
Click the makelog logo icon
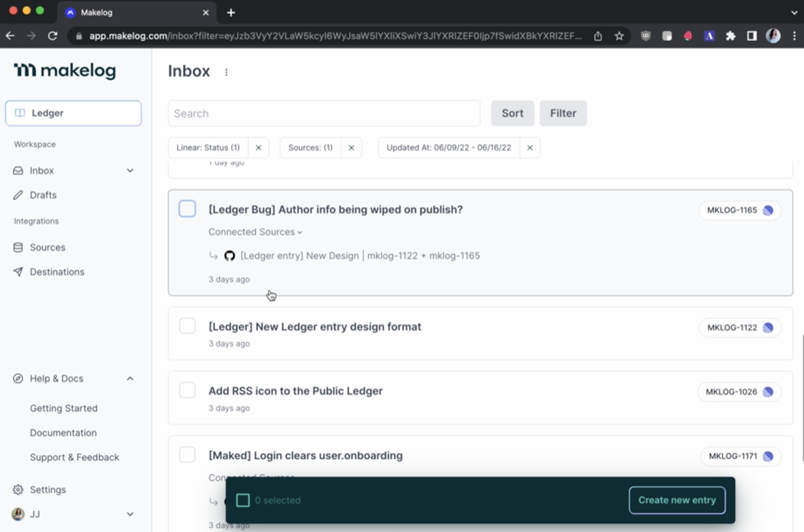25,70
